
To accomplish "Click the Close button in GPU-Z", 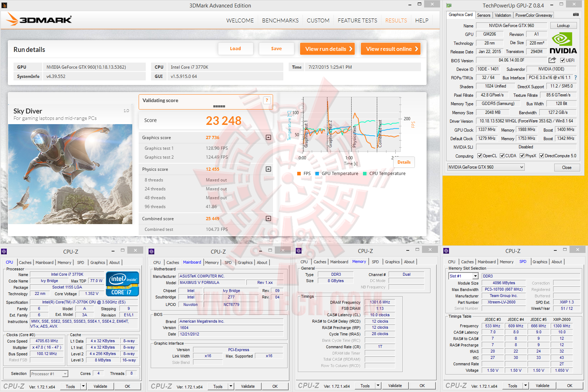I will point(567,168).
